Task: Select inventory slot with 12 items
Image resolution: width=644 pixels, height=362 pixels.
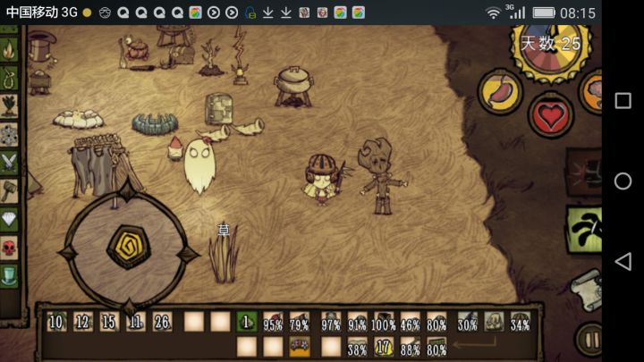Action: (x=83, y=322)
